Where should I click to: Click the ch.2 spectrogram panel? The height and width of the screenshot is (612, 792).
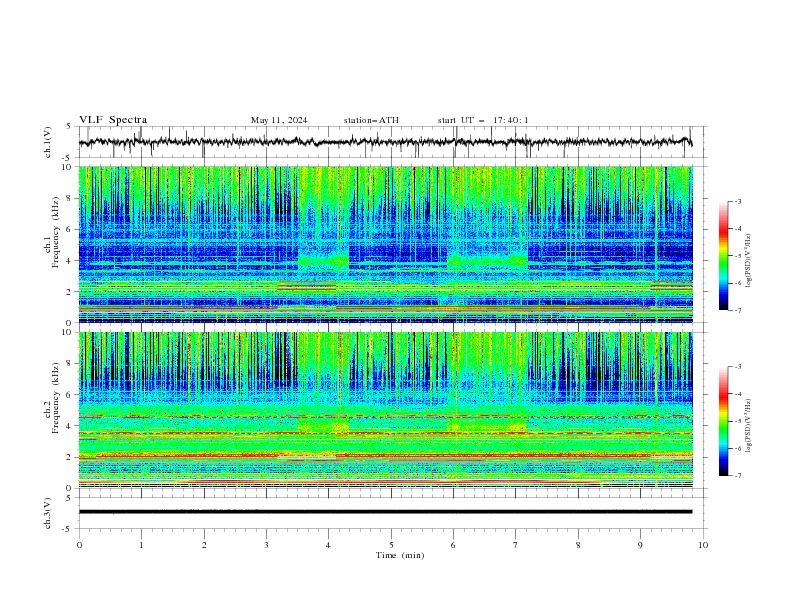tap(385, 410)
